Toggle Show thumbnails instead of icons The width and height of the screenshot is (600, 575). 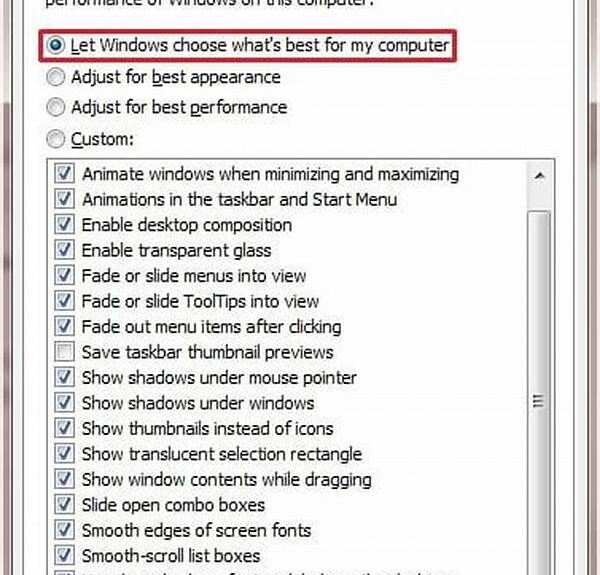click(65, 429)
